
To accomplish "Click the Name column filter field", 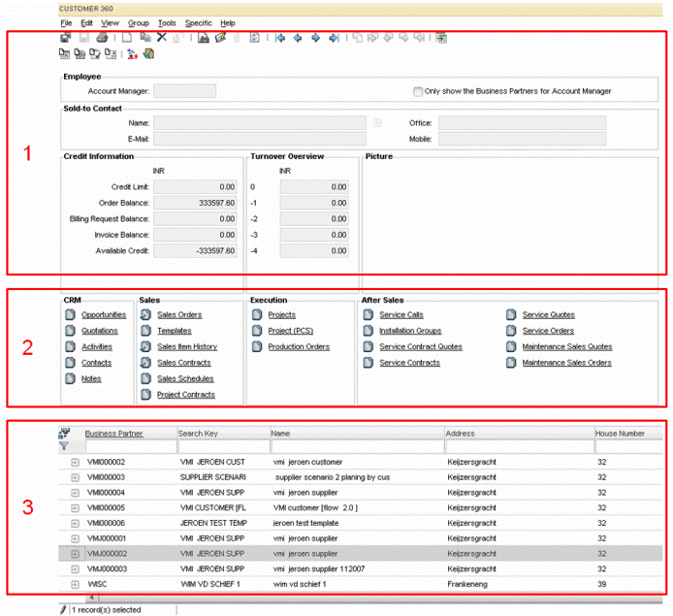I will click(x=355, y=447).
